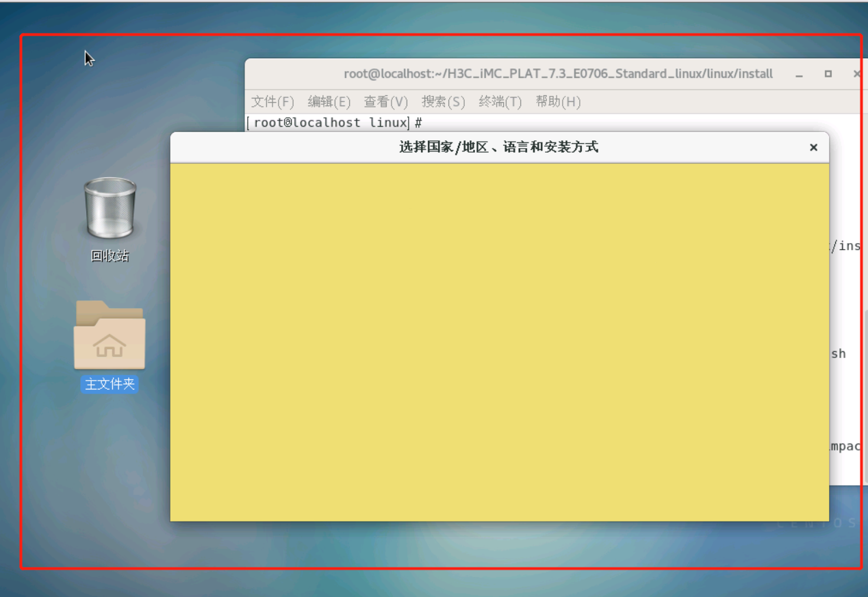
Task: Open the 查看(V) menu in terminal
Action: pyautogui.click(x=386, y=101)
